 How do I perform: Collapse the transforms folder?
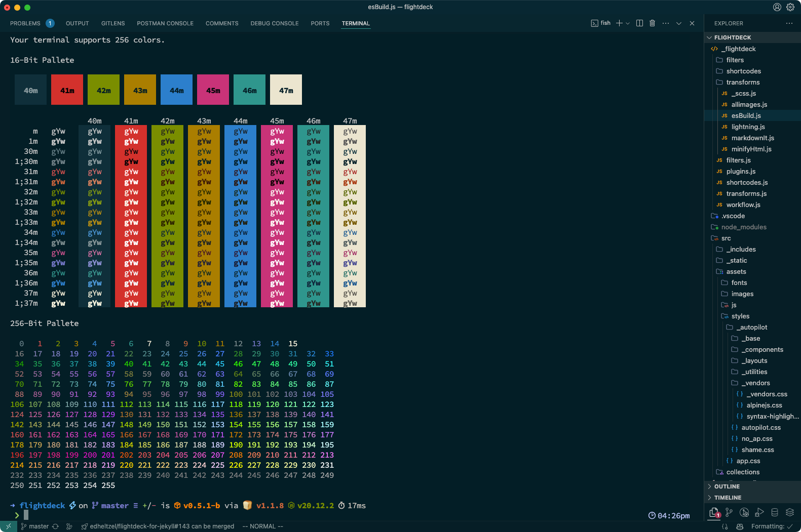pos(752,82)
